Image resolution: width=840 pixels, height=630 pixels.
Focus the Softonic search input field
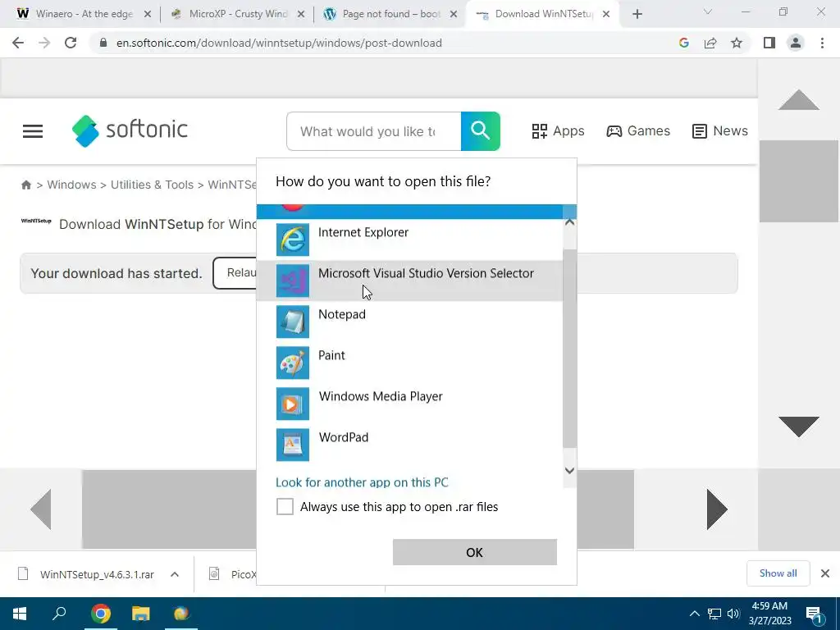click(x=374, y=131)
